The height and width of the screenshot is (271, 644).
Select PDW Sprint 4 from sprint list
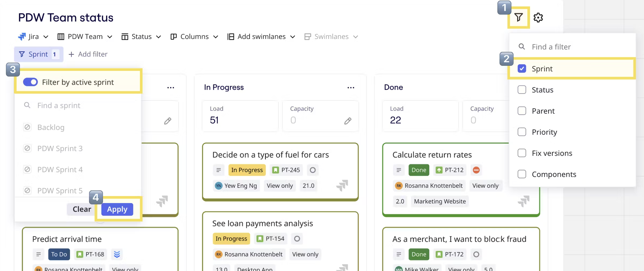(60, 170)
